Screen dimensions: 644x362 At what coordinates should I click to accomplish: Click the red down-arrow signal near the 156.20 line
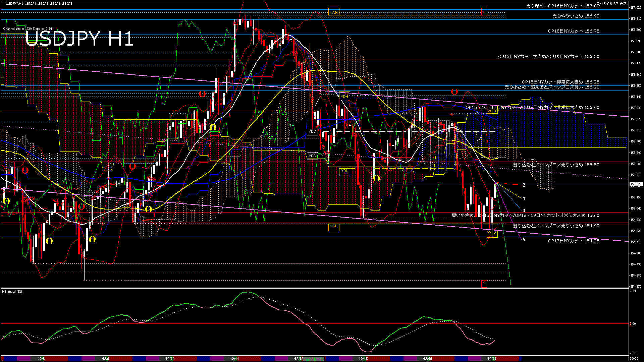[x=454, y=92]
